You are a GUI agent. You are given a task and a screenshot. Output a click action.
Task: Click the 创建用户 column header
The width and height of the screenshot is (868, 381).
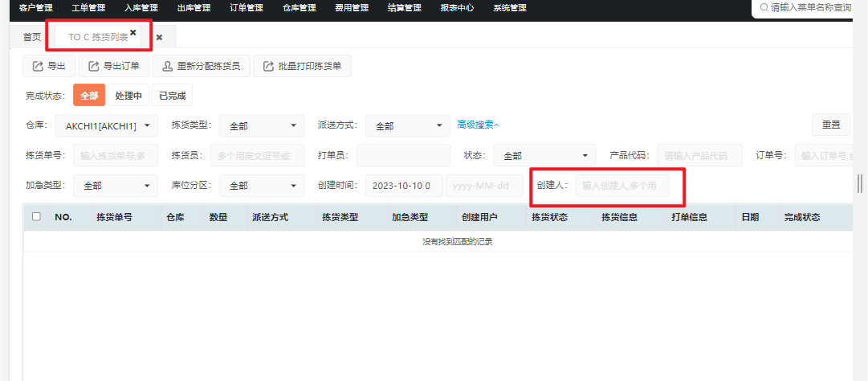[480, 217]
